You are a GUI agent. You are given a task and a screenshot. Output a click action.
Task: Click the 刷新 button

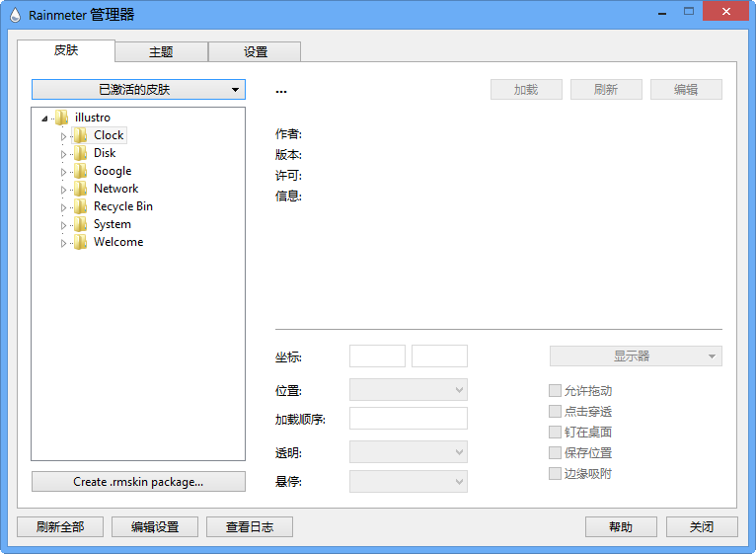point(606,90)
